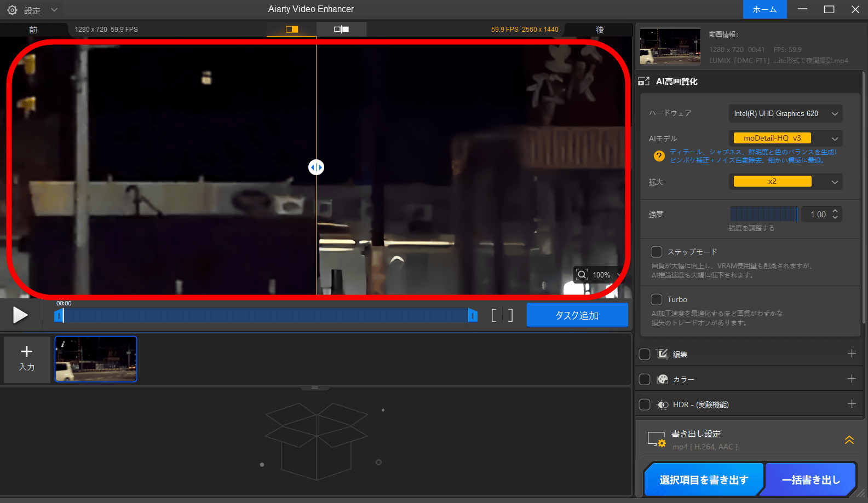Screen dimensions: 868x503
Task: Click the 強度 strength slider bar
Action: 763,214
